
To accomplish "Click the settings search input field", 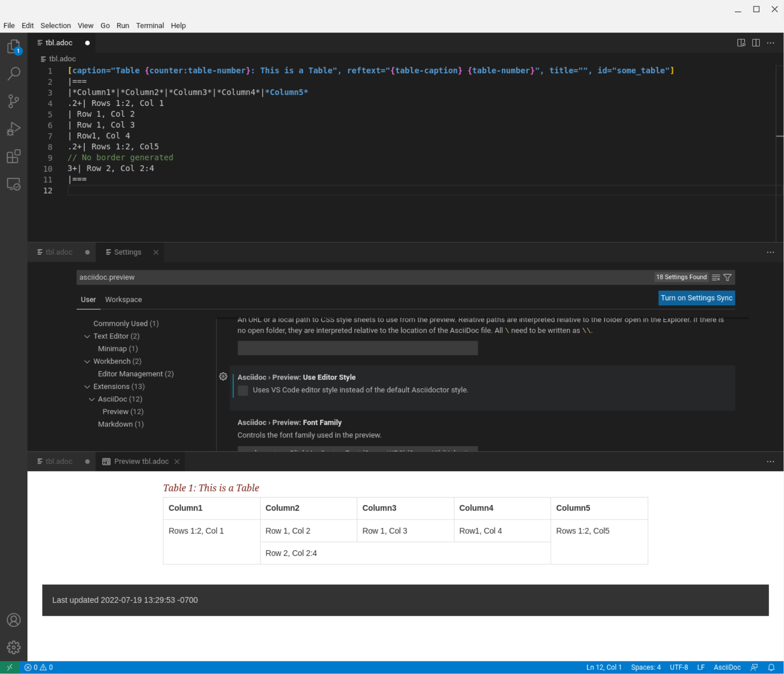I will pos(286,277).
